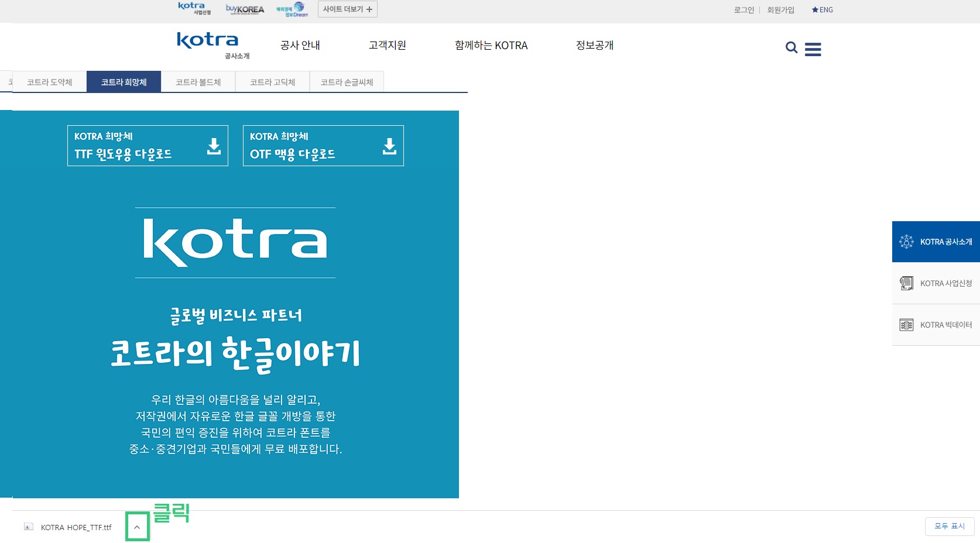Open the KOTRA 사업신청 top logo link
The width and height of the screenshot is (980, 543).
point(194,8)
